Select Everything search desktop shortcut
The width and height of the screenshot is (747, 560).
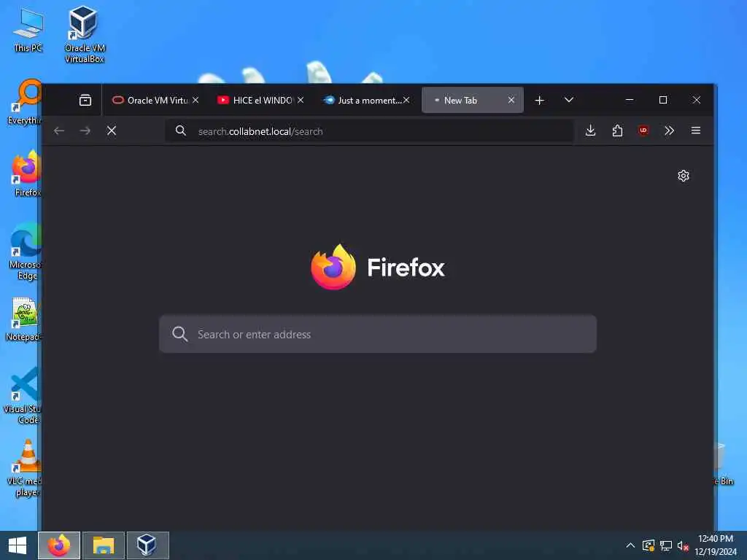(25, 102)
